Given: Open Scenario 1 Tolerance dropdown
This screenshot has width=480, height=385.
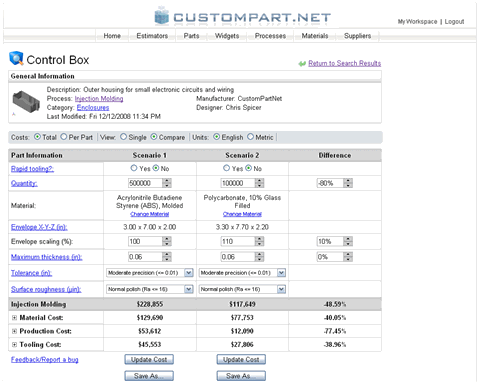Looking at the screenshot, I should (189, 273).
